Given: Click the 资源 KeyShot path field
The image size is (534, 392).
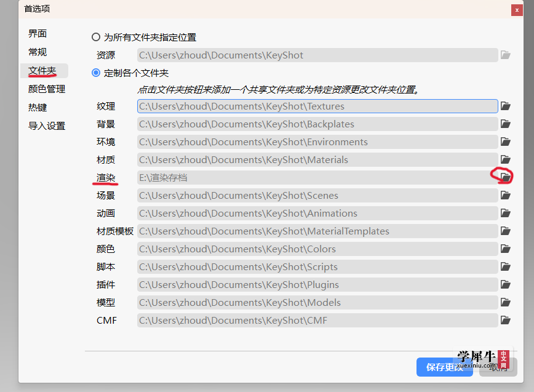Looking at the screenshot, I should (317, 55).
